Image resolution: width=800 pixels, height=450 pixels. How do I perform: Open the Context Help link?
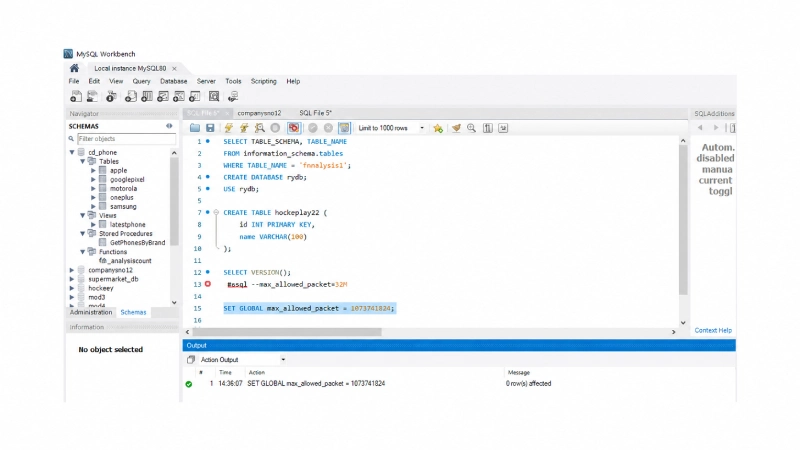point(713,331)
